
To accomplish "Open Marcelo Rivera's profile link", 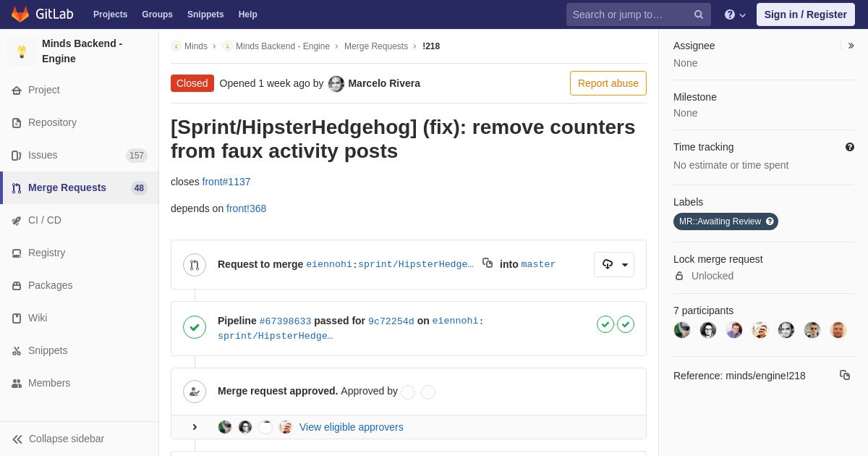I will [x=384, y=83].
